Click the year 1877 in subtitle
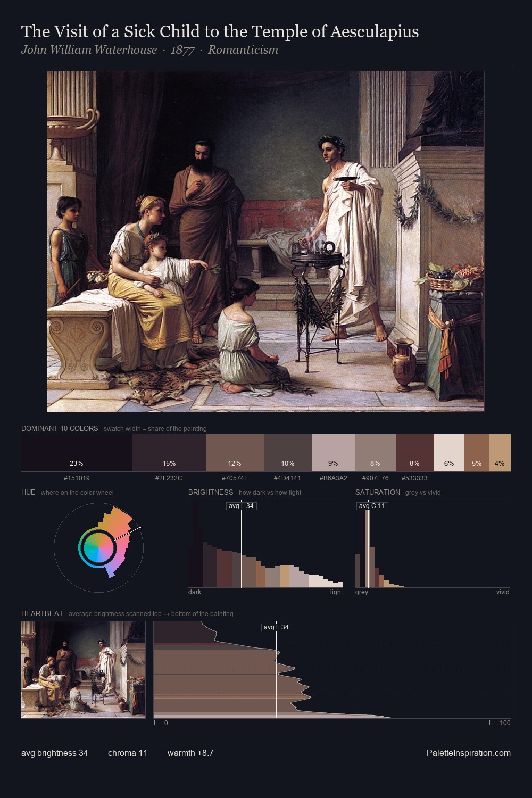Image resolution: width=532 pixels, height=798 pixels. (182, 50)
